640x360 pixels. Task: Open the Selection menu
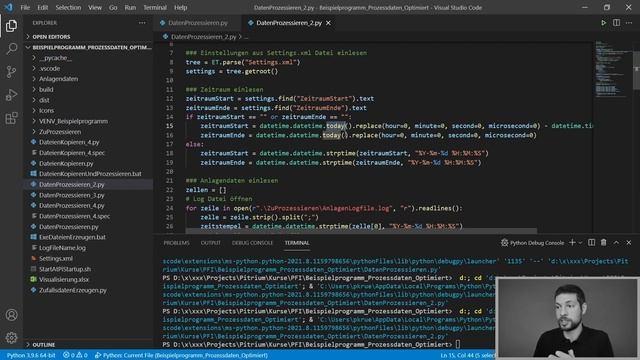[x=68, y=7]
